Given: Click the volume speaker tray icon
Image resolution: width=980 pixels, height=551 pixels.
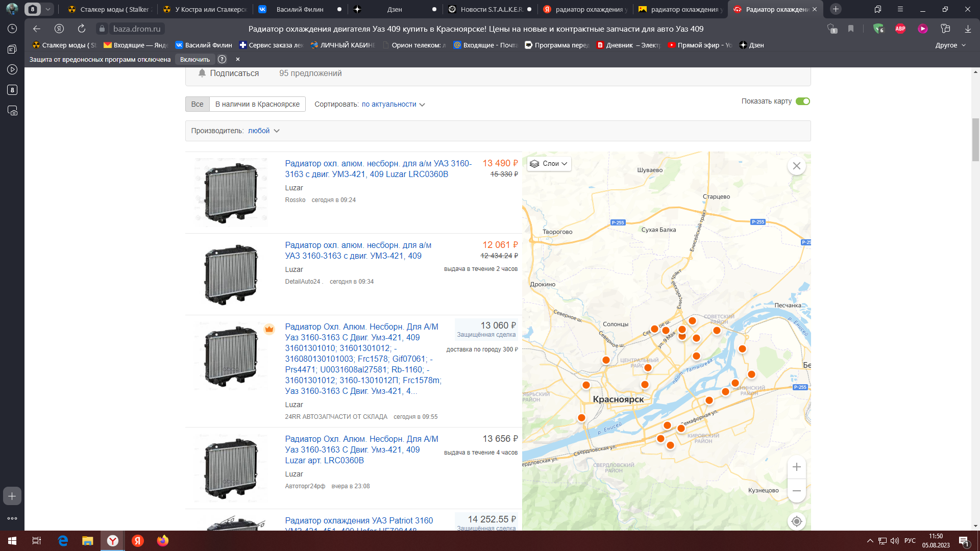Looking at the screenshot, I should pos(895,541).
